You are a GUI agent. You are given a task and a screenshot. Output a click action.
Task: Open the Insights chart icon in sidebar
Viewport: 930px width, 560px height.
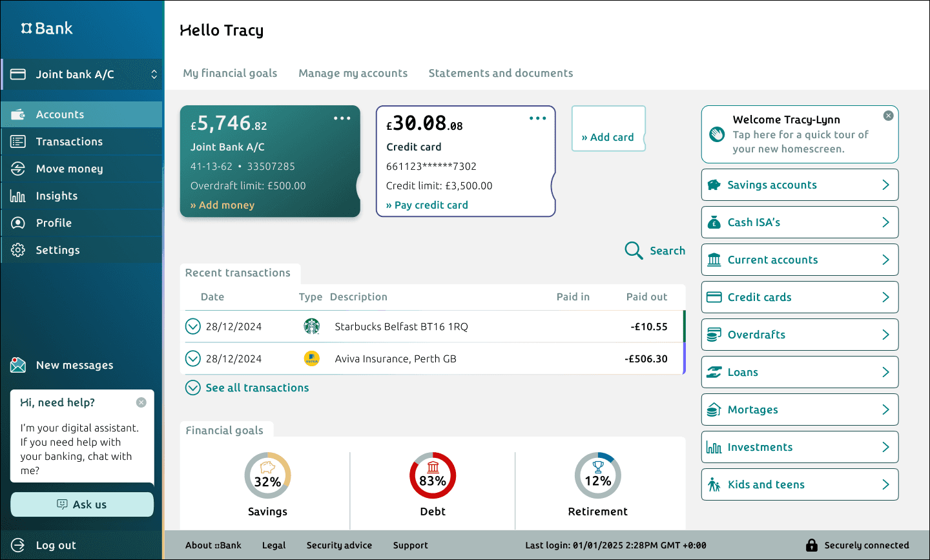[18, 196]
